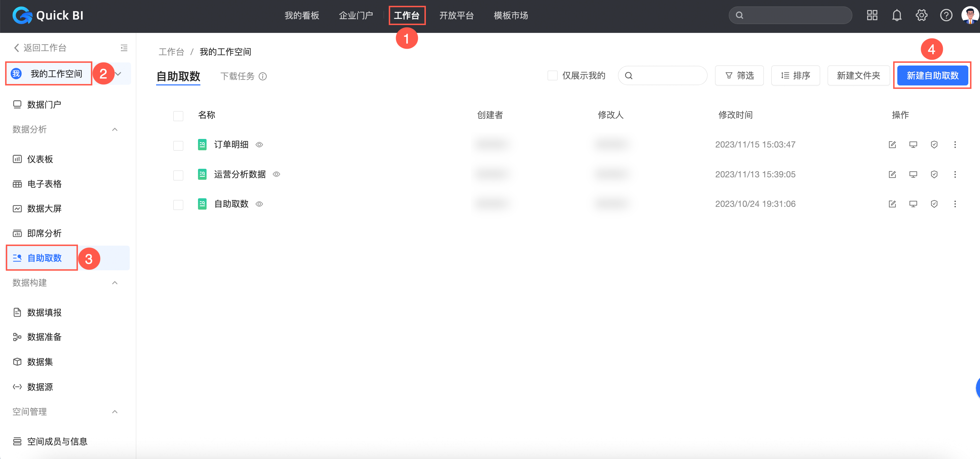The image size is (980, 459).
Task: Collapse the 数据分析 sidebar section
Action: pyautogui.click(x=115, y=129)
